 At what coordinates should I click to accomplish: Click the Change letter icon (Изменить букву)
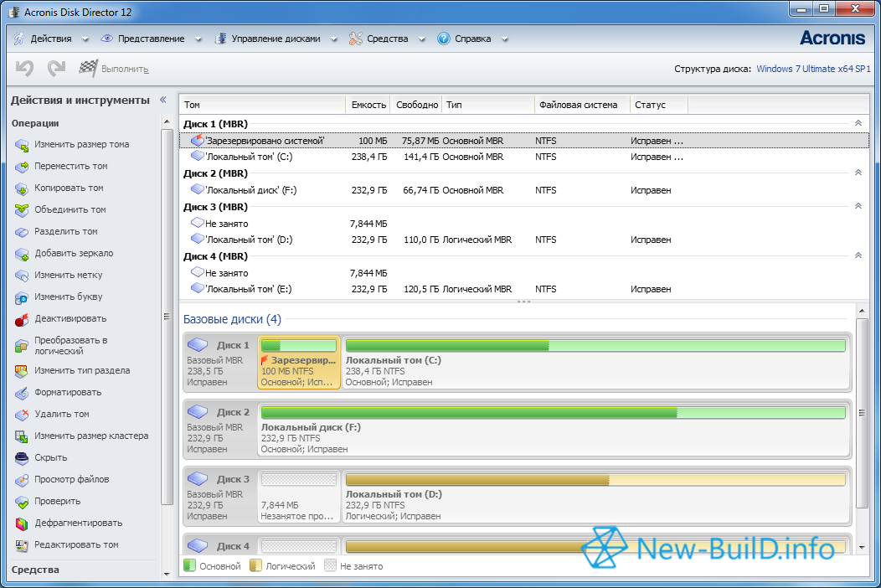point(22,297)
